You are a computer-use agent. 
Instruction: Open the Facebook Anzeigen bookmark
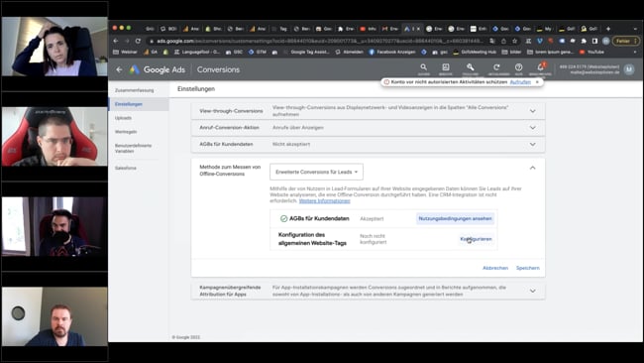pos(392,53)
